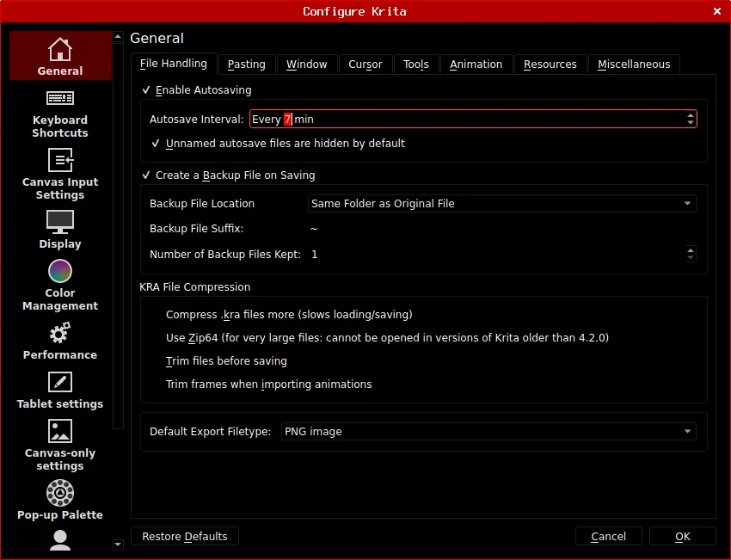Open Pop-up Palette settings
The width and height of the screenshot is (731, 560).
coord(60,501)
